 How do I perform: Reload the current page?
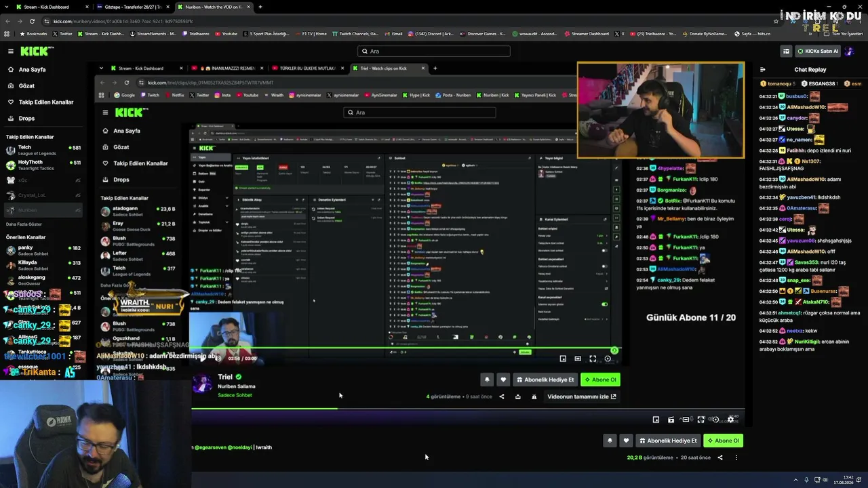point(32,21)
